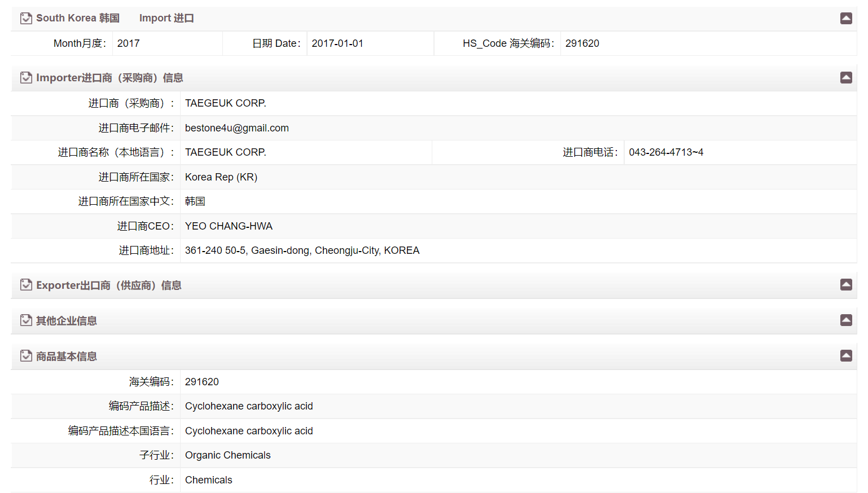Collapse the 商品基本信息 section
Image resolution: width=868 pixels, height=493 pixels.
coord(846,355)
